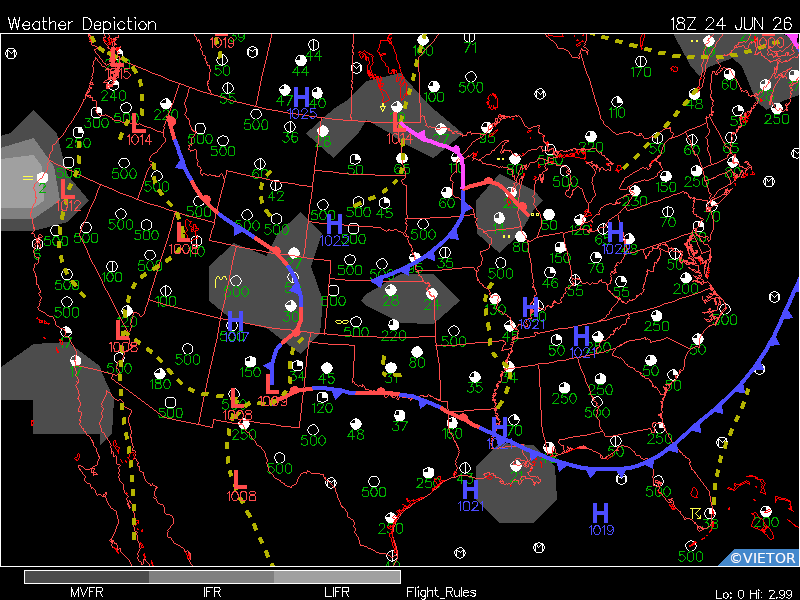Screen dimensions: 800x600
Task: Select the red L labeled 1004
Action: (398, 122)
